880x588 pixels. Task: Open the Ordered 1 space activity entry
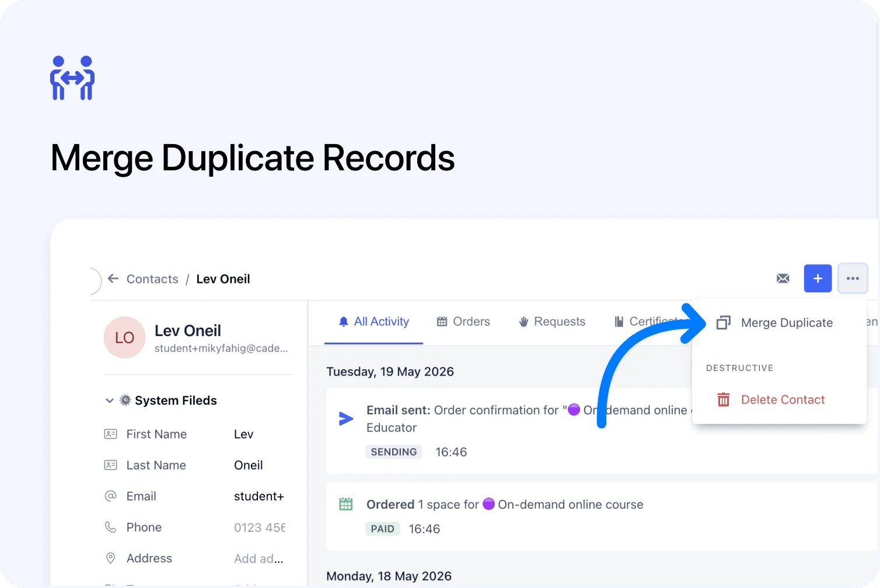click(x=603, y=517)
